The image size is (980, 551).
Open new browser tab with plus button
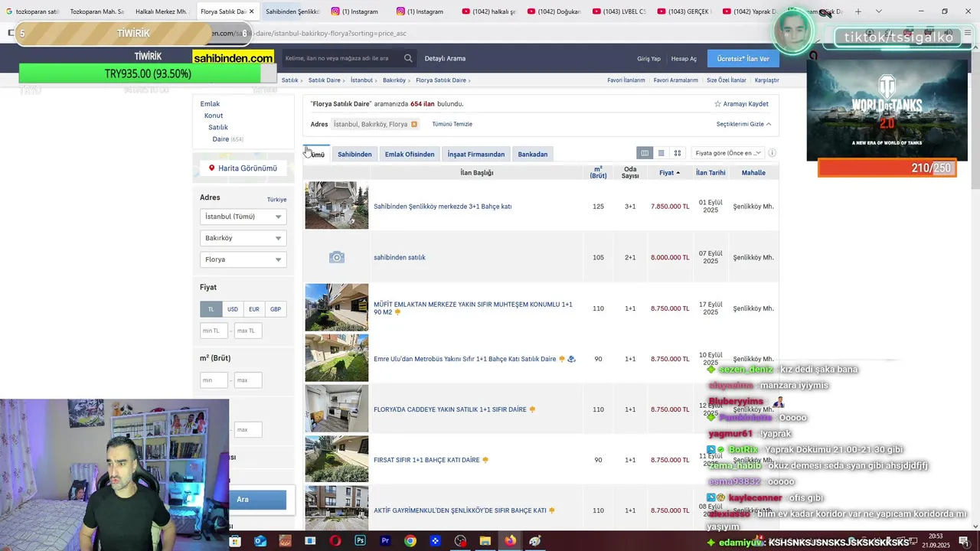pyautogui.click(x=858, y=11)
